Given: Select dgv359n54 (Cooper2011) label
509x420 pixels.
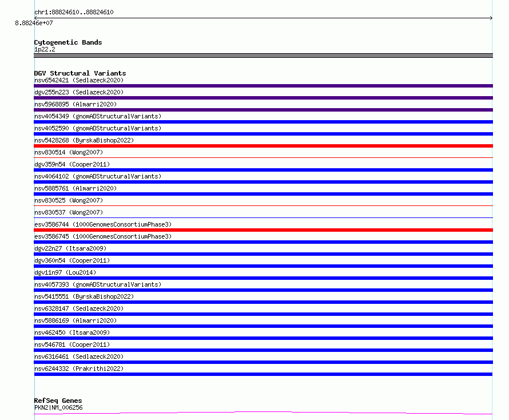Looking at the screenshot, I should click(x=72, y=164).
